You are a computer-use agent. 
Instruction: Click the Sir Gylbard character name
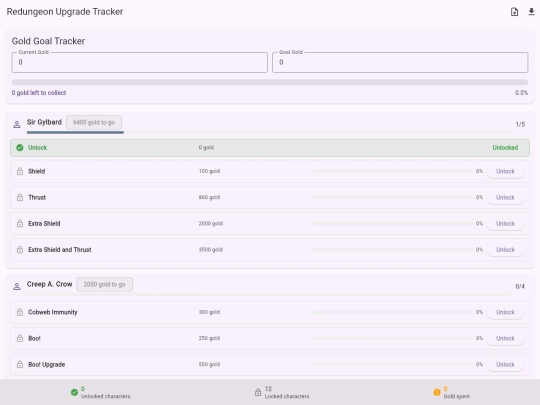click(x=44, y=122)
